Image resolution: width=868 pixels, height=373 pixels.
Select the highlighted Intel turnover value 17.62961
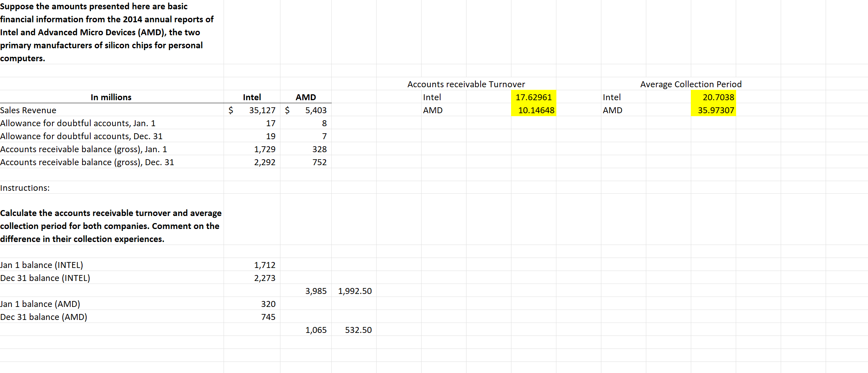click(534, 97)
